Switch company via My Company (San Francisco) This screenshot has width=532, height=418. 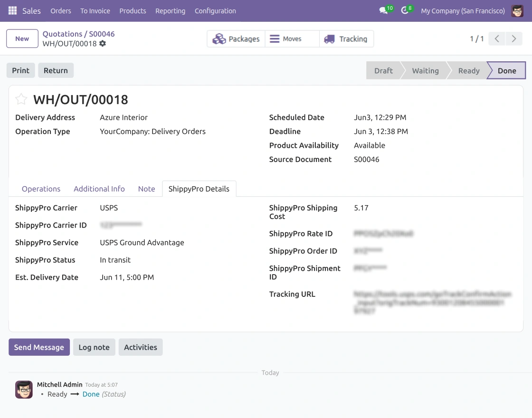click(463, 11)
